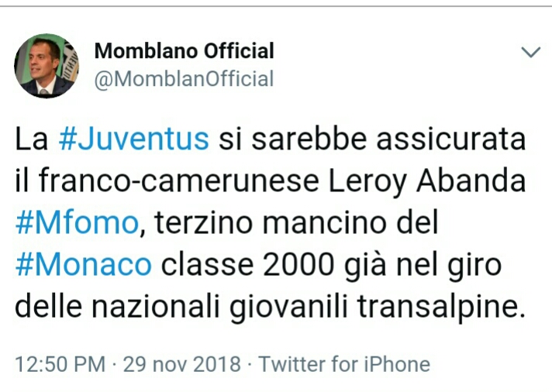Click the @MomblanOfficial handle
This screenshot has width=552, height=392.
click(x=184, y=78)
